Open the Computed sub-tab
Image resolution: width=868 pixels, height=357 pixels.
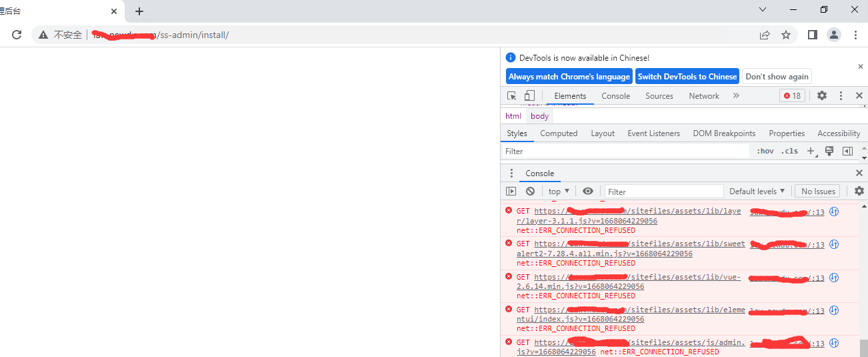coord(559,133)
